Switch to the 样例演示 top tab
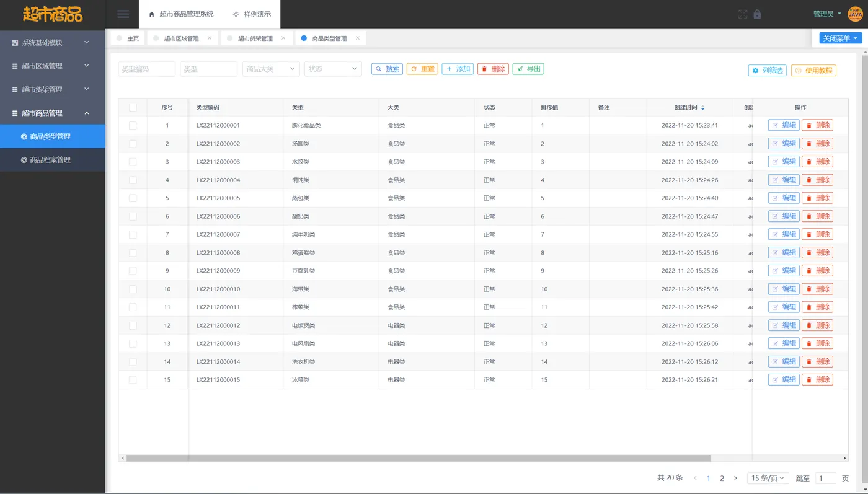The image size is (868, 494). [x=252, y=14]
